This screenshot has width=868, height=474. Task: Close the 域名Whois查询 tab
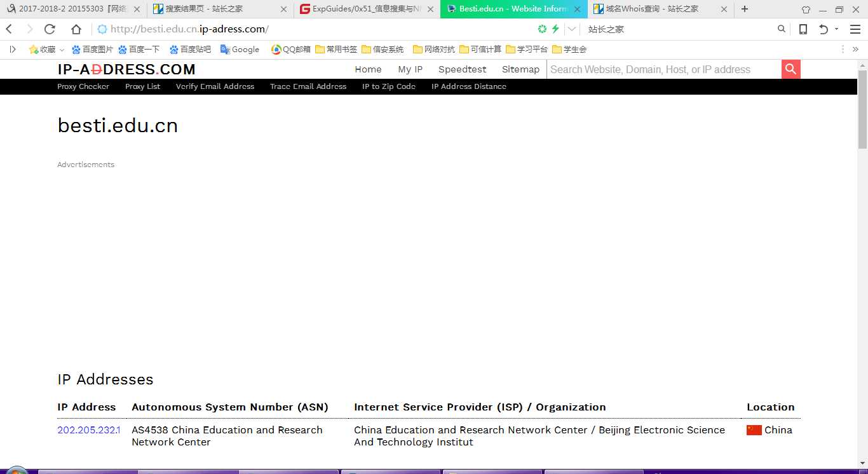(x=724, y=10)
